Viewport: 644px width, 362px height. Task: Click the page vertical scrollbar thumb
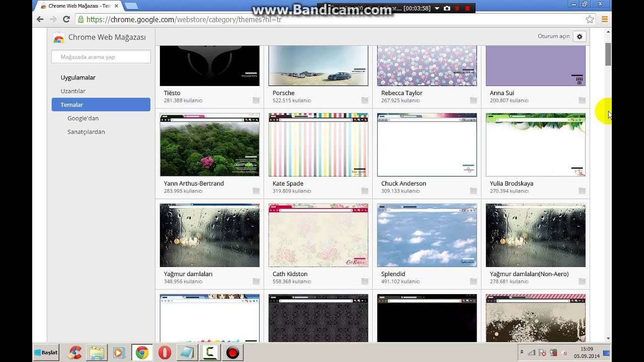tap(608, 54)
